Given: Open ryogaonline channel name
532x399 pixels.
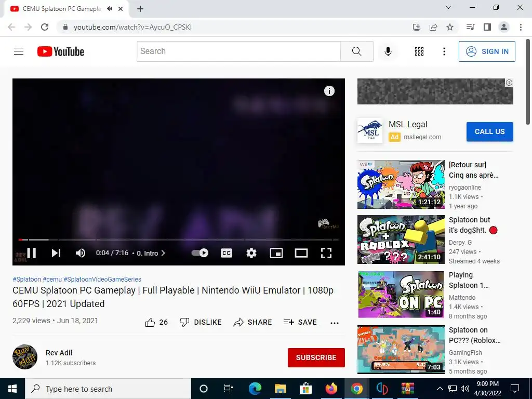Looking at the screenshot, I should pos(465,187).
